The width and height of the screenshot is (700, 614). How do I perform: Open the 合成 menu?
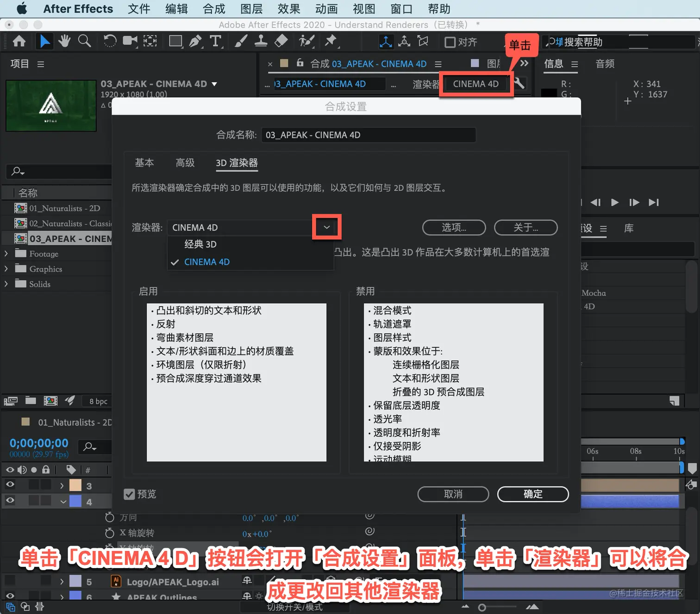click(x=213, y=9)
